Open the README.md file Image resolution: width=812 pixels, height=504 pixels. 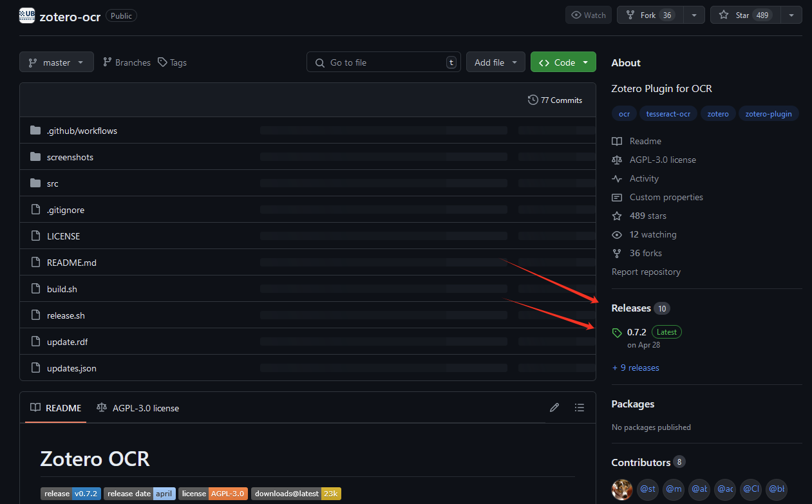[71, 263]
